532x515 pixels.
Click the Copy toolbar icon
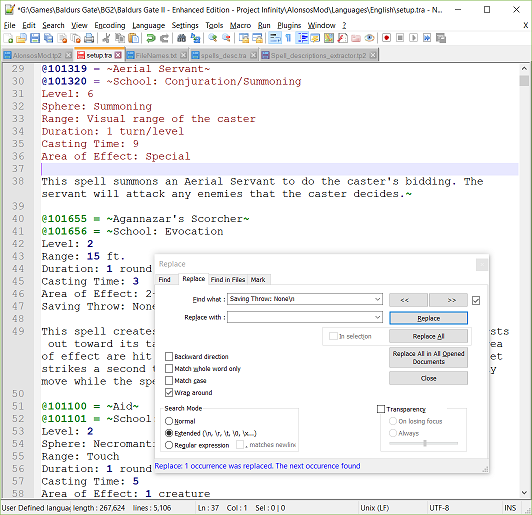120,38
